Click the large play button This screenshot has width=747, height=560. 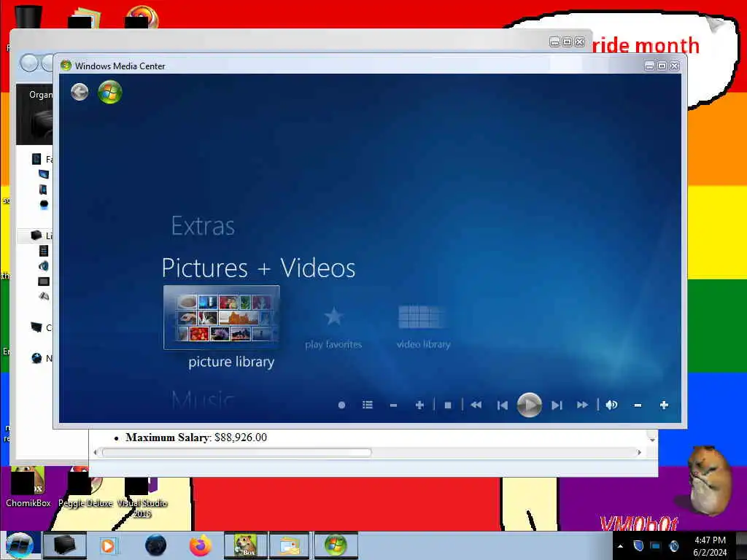coord(530,405)
